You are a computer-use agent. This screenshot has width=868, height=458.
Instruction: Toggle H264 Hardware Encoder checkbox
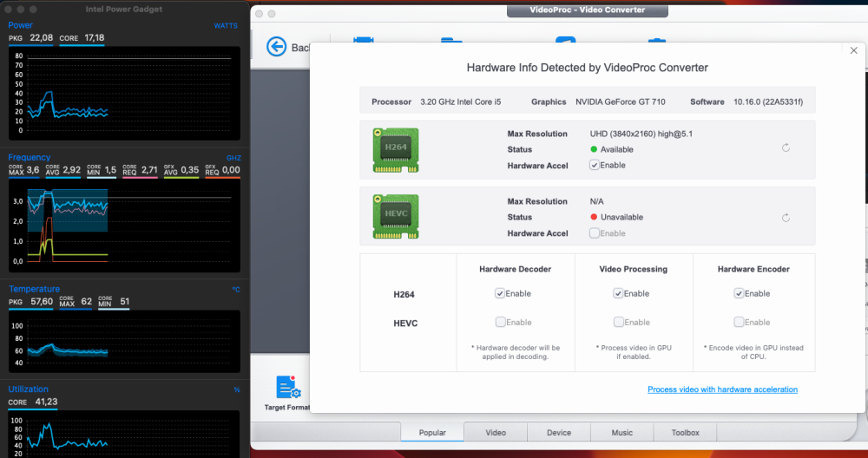point(739,293)
